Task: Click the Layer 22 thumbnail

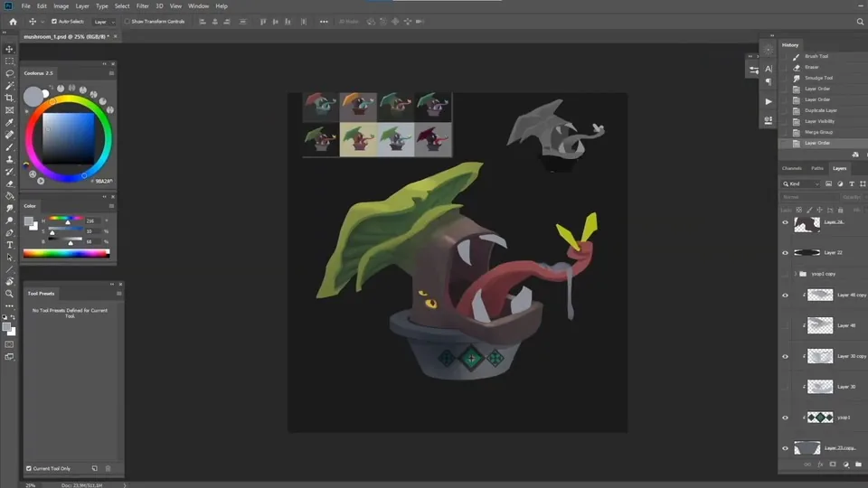Action: (807, 253)
